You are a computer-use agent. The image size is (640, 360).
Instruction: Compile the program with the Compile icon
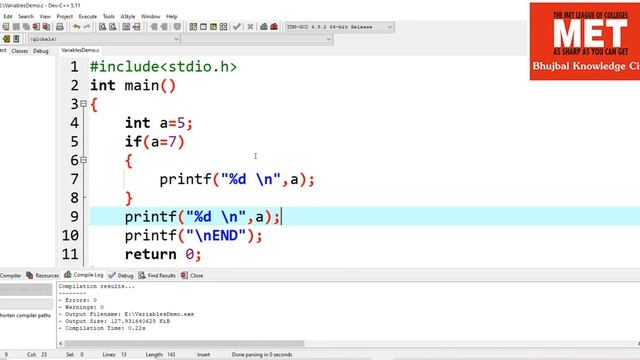point(193,27)
